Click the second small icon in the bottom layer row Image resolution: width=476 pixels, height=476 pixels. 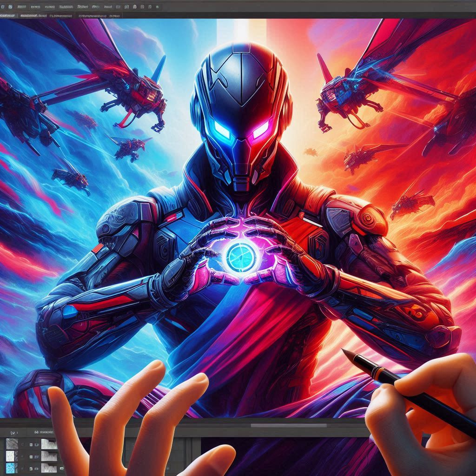pos(36,469)
